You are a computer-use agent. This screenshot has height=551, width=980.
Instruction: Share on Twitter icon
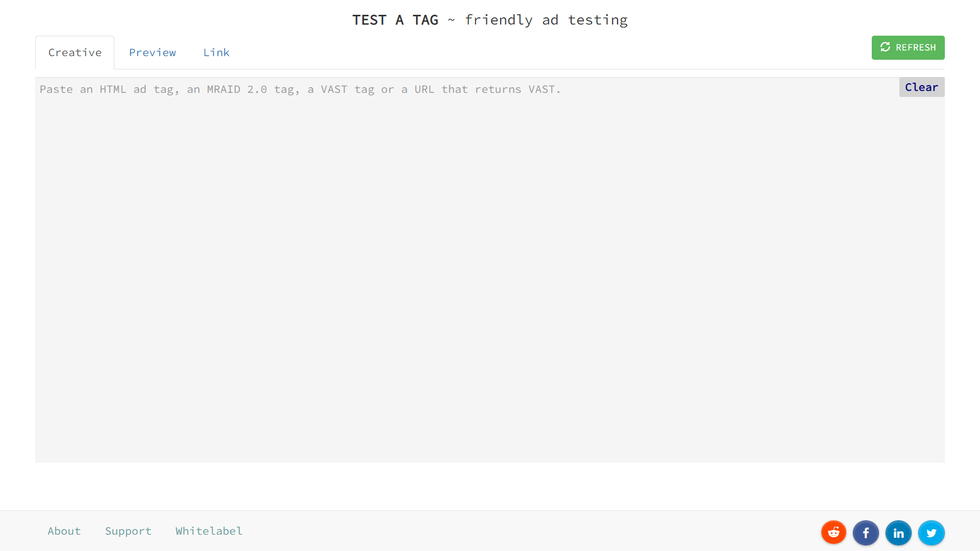coord(932,533)
